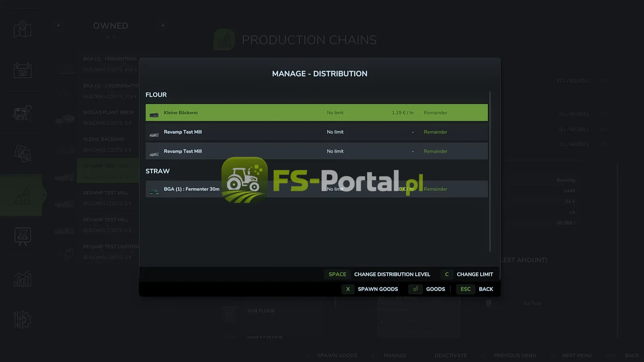
Task: Open the animals (cow) sidebar icon
Action: [23, 112]
